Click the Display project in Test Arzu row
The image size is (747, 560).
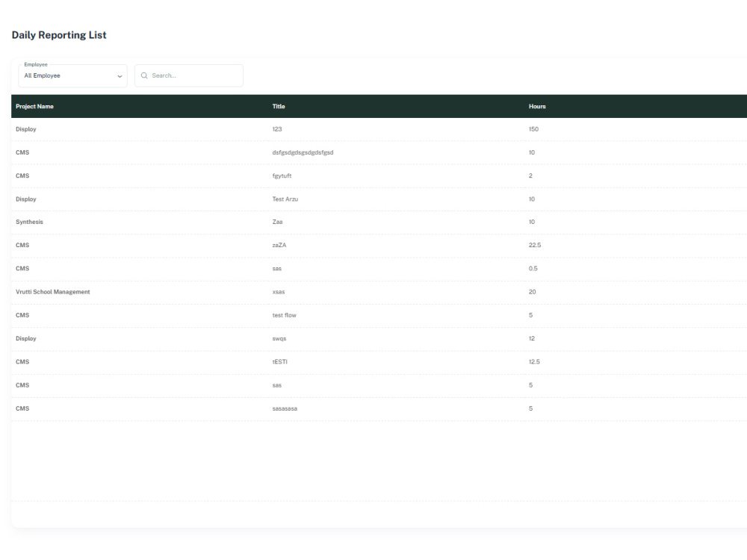pyautogui.click(x=26, y=199)
